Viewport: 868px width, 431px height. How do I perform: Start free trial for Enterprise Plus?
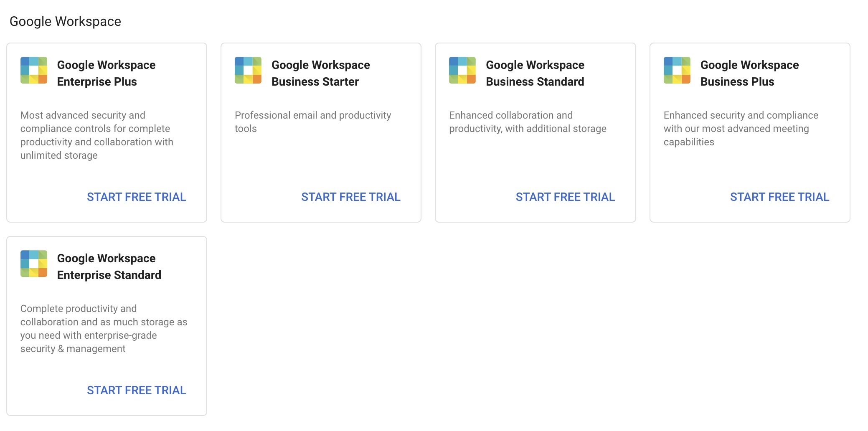point(137,197)
